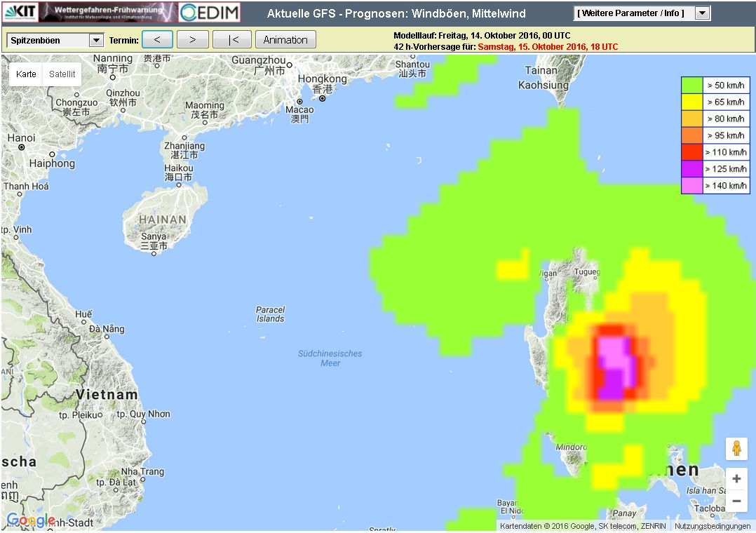This screenshot has width=756, height=533.
Task: Jump to first forecast time step
Action: pyautogui.click(x=232, y=39)
